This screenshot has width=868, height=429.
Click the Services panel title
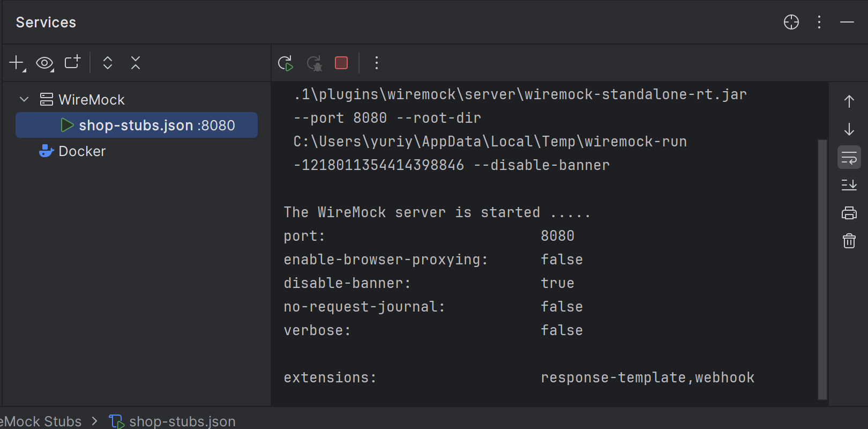(x=46, y=23)
